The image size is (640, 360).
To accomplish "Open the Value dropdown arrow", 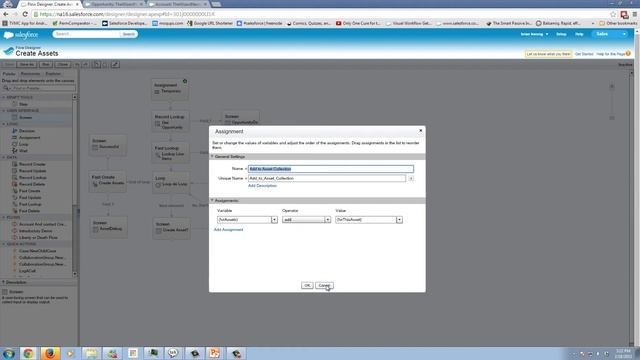I will click(399, 220).
